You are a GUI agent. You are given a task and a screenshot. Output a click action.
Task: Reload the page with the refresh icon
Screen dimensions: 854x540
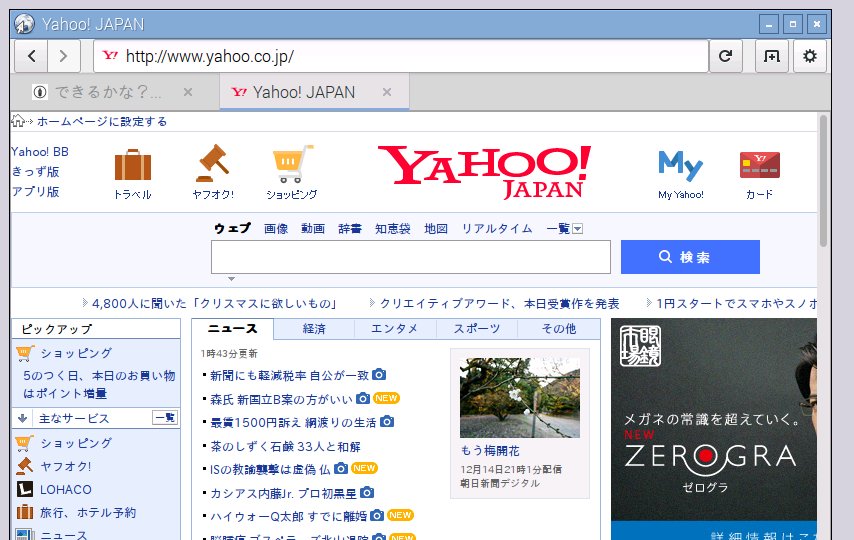click(725, 56)
